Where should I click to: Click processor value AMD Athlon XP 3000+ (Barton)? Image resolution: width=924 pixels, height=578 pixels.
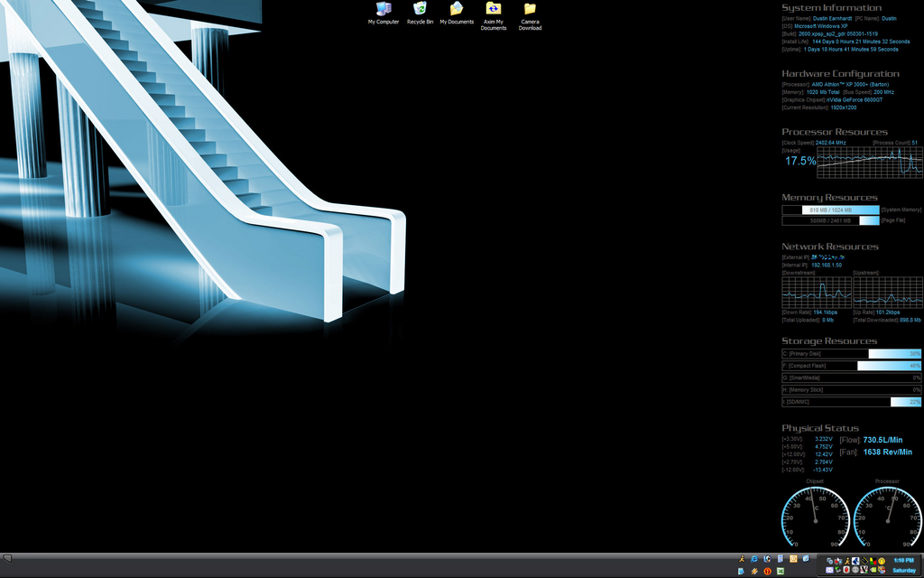pos(850,84)
